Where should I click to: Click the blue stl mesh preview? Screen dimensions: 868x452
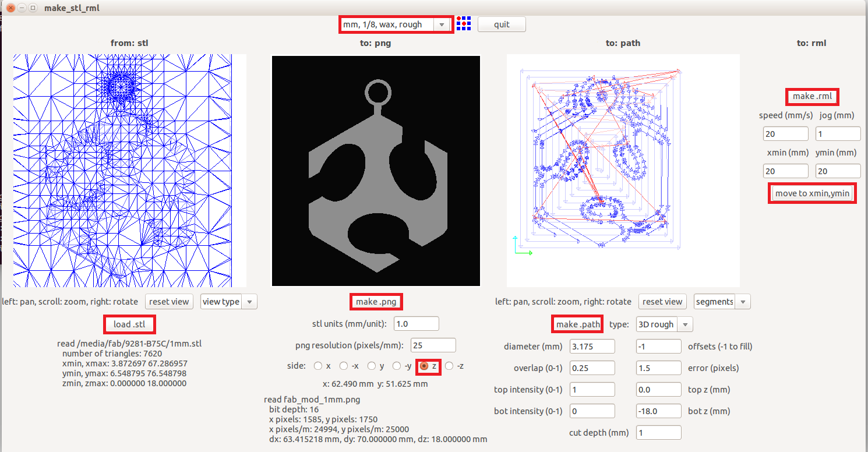tap(129, 171)
